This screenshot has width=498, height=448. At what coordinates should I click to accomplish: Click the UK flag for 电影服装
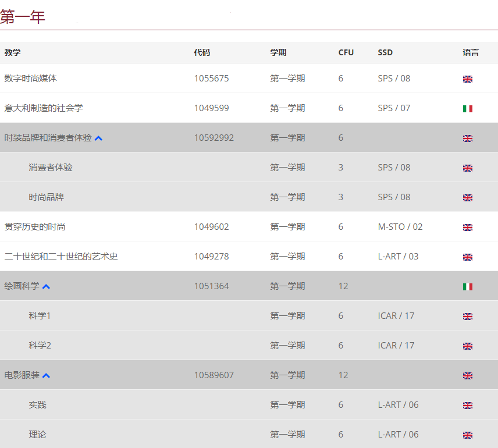tap(468, 375)
